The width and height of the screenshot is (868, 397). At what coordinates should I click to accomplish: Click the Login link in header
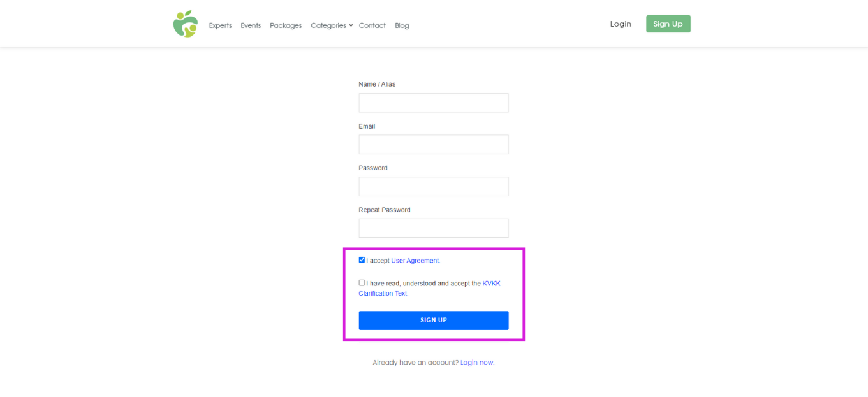coord(621,24)
